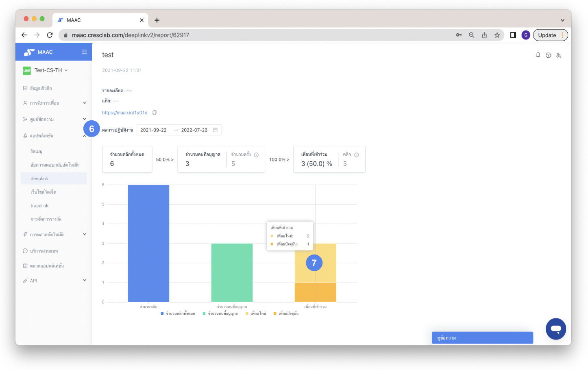Open tracelink in the sidebar menu
Viewport: 588px width, 370px height.
tap(39, 206)
